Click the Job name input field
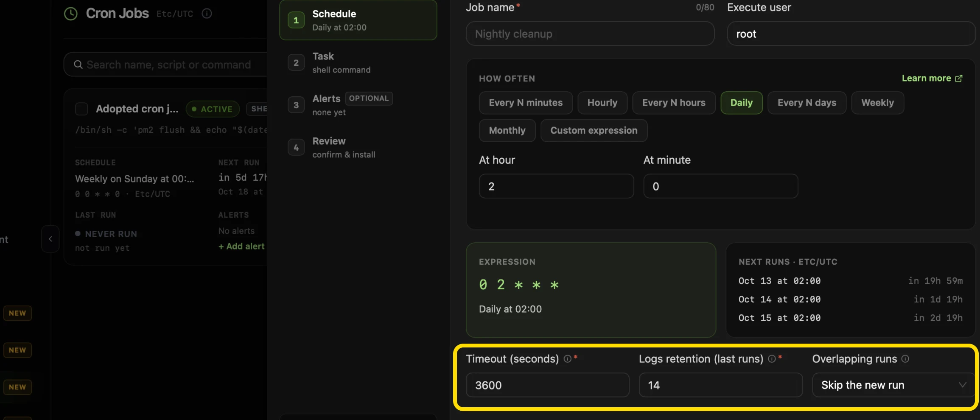The image size is (980, 420). [590, 34]
